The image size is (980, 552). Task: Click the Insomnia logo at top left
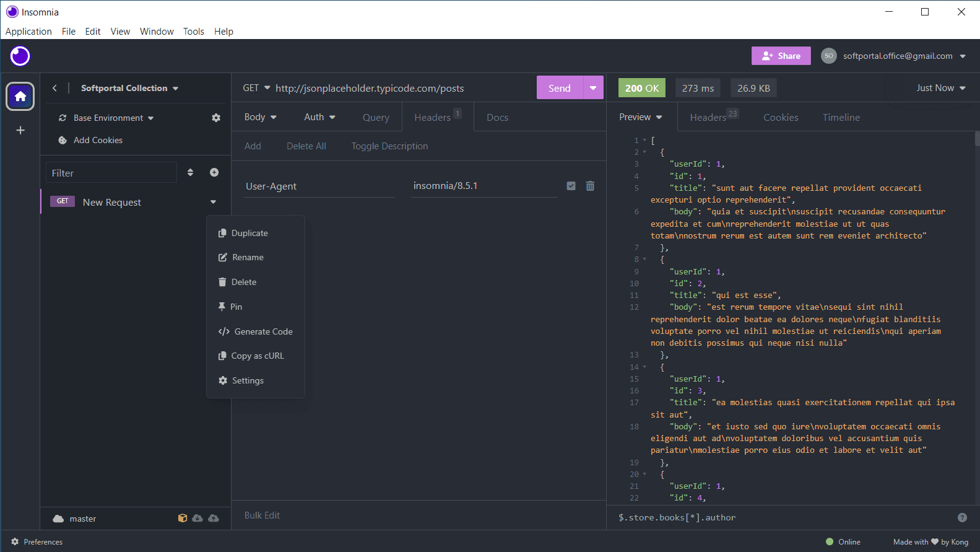click(20, 56)
